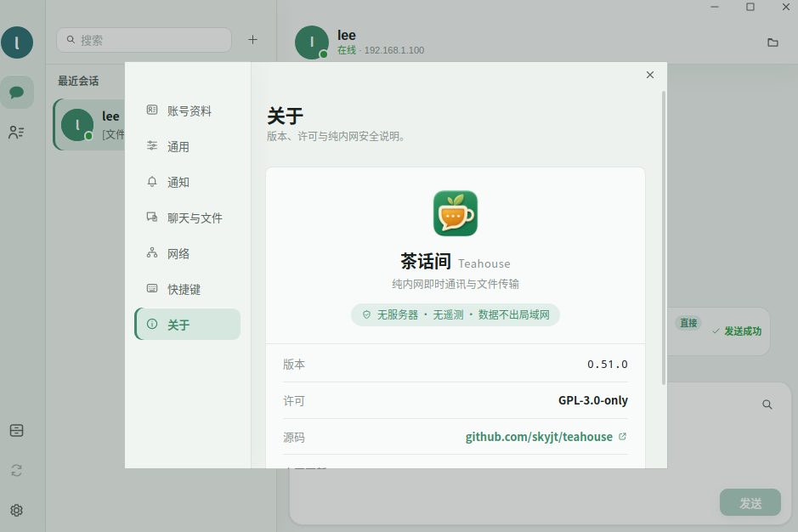
Task: Click the 搜索 search input field
Action: (144, 40)
